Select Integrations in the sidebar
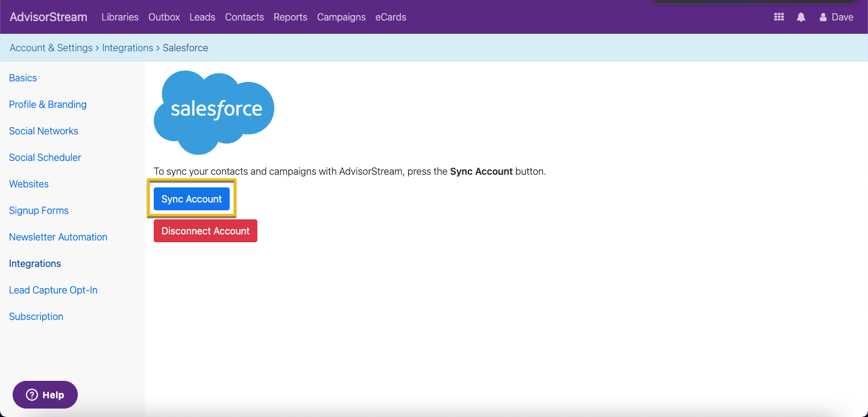The height and width of the screenshot is (417, 868). tap(35, 263)
